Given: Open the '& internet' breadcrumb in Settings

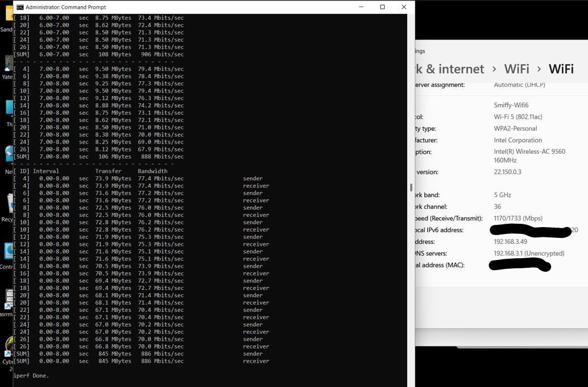Looking at the screenshot, I should [x=450, y=69].
